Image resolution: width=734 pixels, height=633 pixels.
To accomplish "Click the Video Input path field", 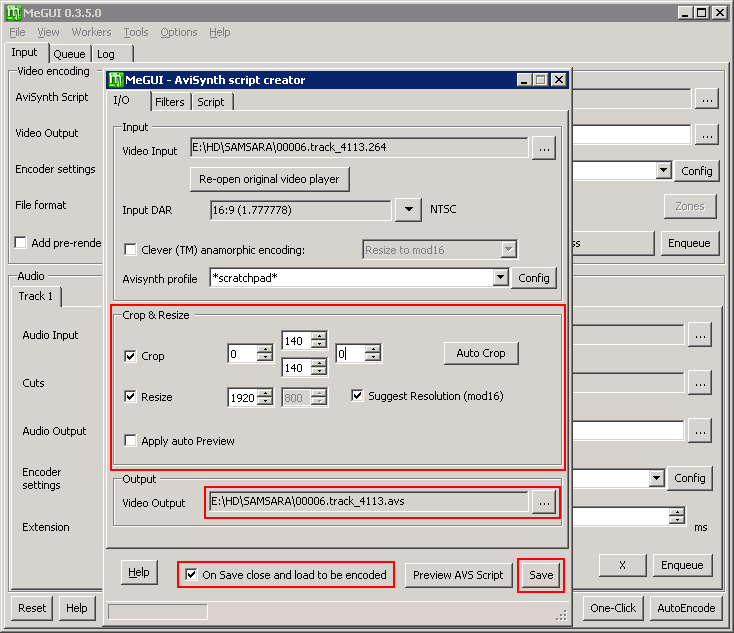I will tap(358, 148).
